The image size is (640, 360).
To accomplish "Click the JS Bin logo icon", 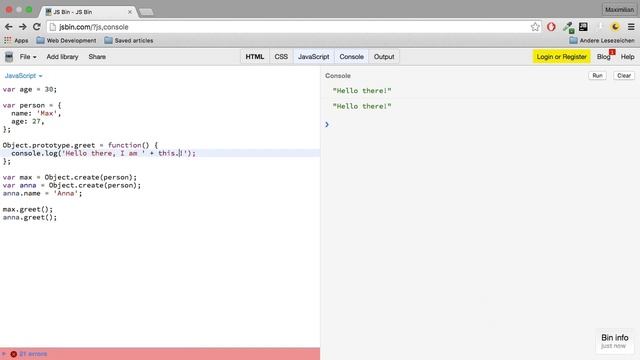I will [x=9, y=57].
